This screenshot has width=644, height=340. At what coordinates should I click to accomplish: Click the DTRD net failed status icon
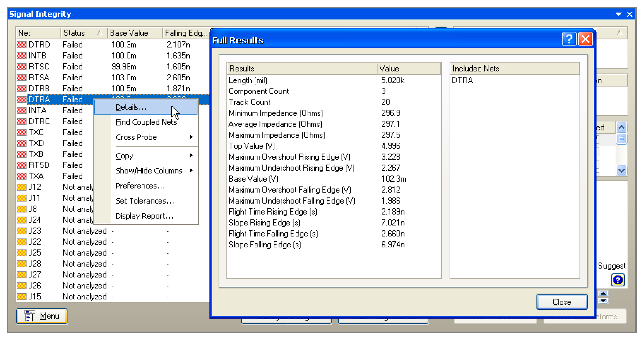tap(21, 45)
